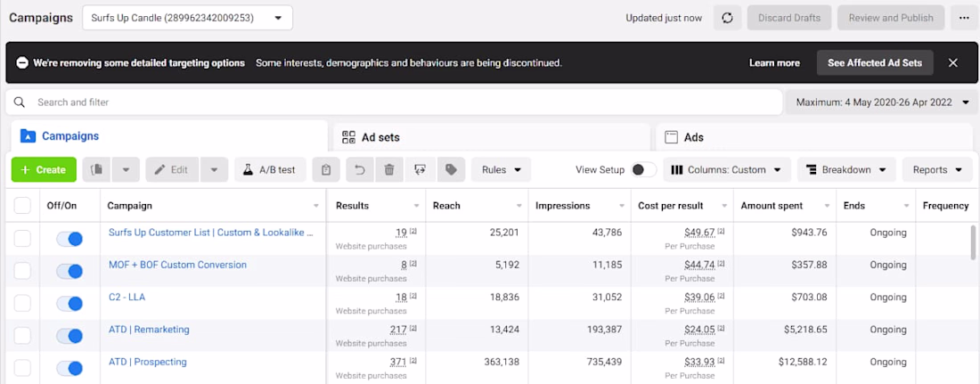Click the Ads window icon
Screen dimensions: 980x384
point(671,137)
